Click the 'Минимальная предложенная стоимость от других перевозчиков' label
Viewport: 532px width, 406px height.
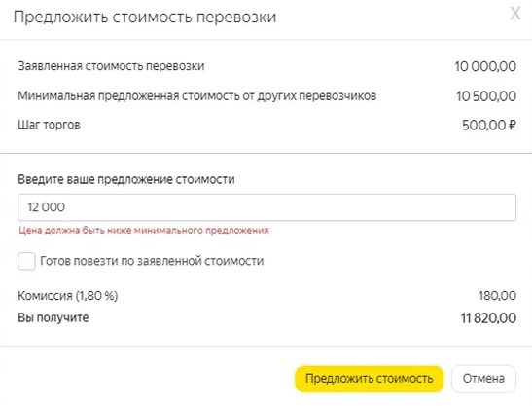point(197,96)
